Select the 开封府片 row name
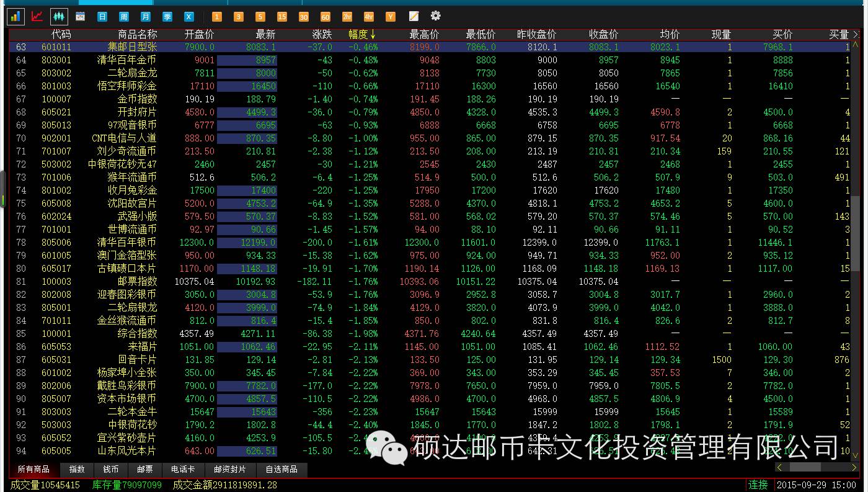The image size is (868, 492). (x=137, y=112)
